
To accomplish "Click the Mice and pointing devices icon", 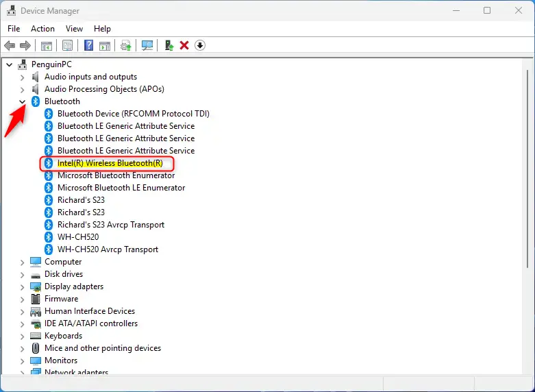I will coord(36,348).
